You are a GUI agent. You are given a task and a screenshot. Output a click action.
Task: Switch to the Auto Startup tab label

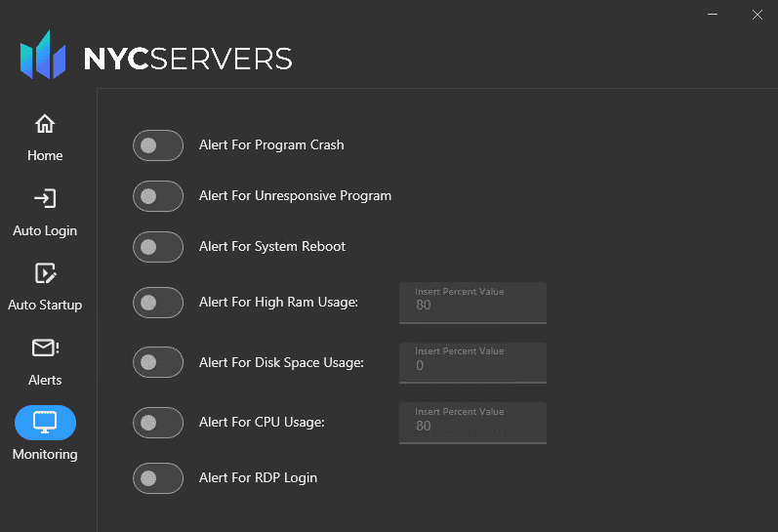(x=45, y=305)
